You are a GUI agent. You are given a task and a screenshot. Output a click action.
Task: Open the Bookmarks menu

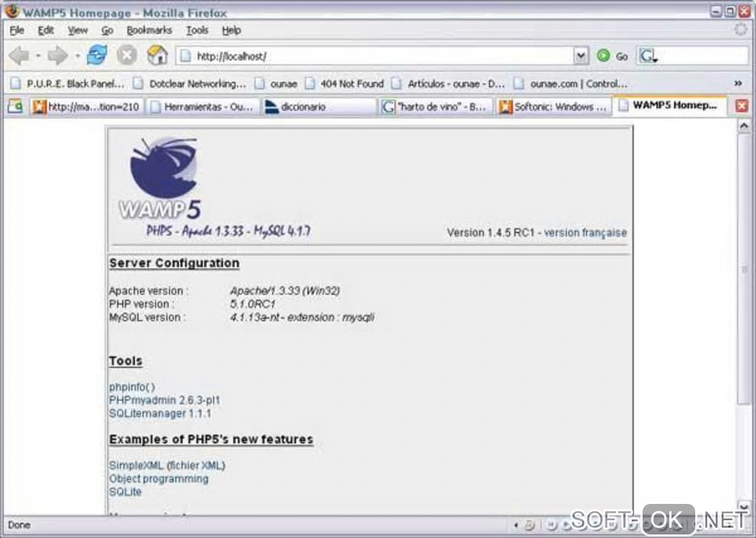pyautogui.click(x=149, y=30)
